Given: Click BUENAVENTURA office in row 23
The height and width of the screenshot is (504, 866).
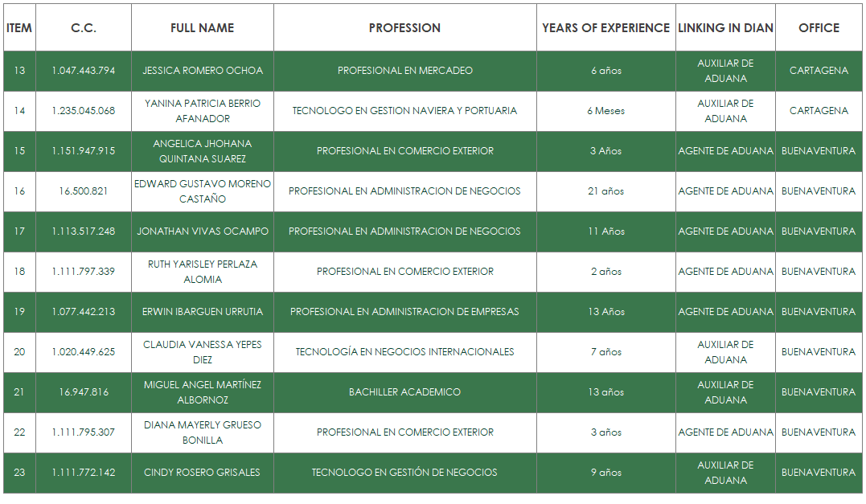Looking at the screenshot, I should [x=819, y=473].
